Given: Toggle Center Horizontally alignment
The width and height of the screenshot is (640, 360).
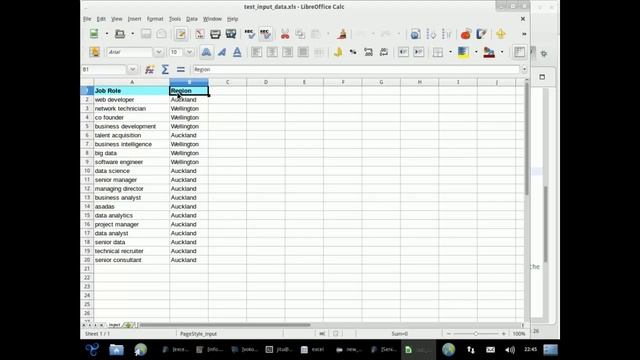Looking at the screenshot, I should point(272,52).
